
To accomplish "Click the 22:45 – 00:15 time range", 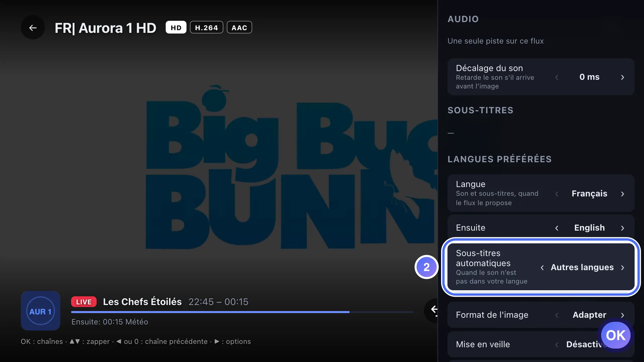I will [x=218, y=302].
